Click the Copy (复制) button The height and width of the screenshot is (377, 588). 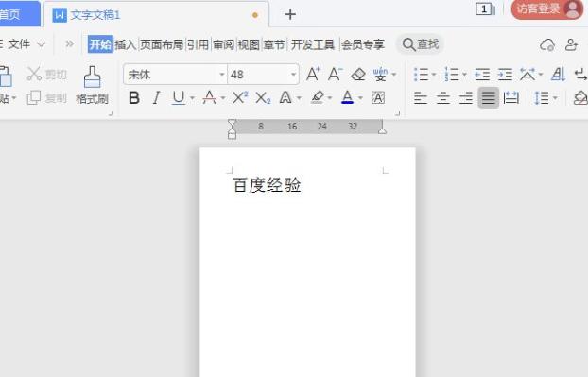tap(46, 98)
